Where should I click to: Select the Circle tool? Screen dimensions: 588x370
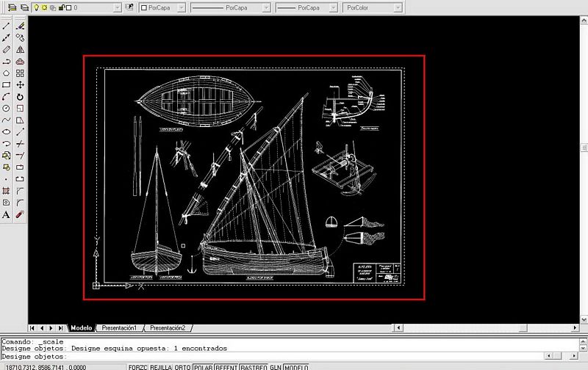(6, 109)
